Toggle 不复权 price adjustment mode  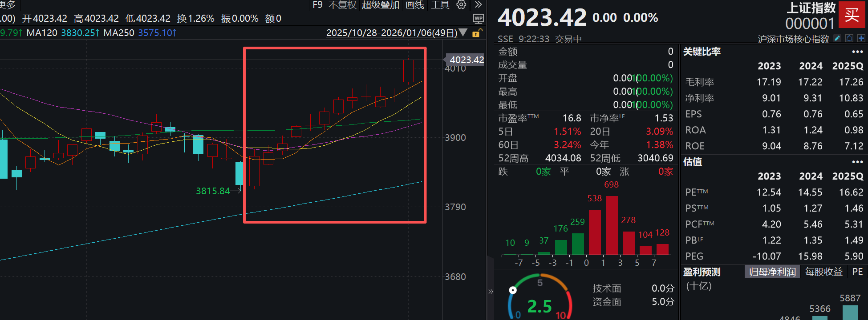pos(342,5)
